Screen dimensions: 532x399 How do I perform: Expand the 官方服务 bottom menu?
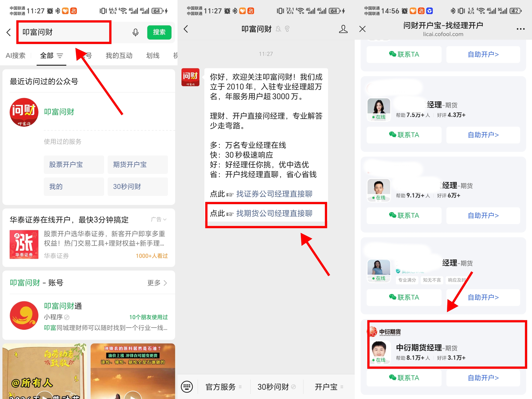point(224,387)
